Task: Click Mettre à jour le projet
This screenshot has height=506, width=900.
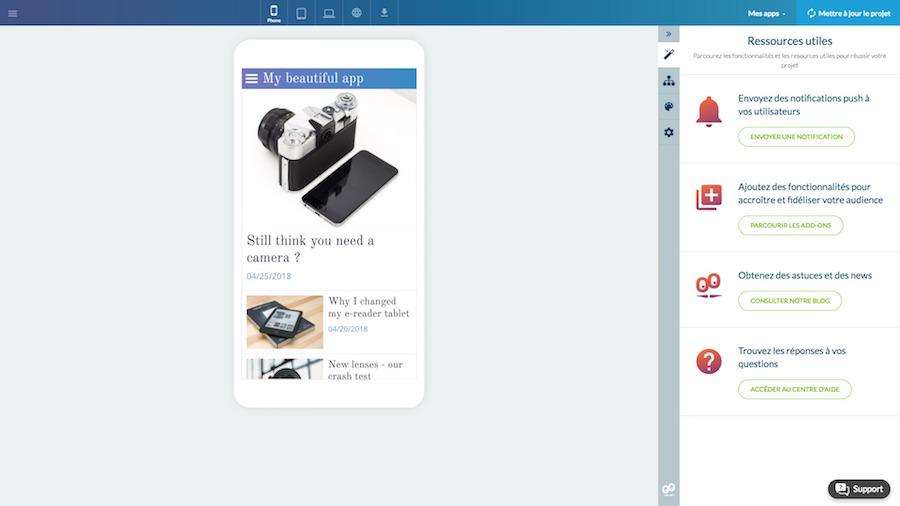Action: click(848, 13)
